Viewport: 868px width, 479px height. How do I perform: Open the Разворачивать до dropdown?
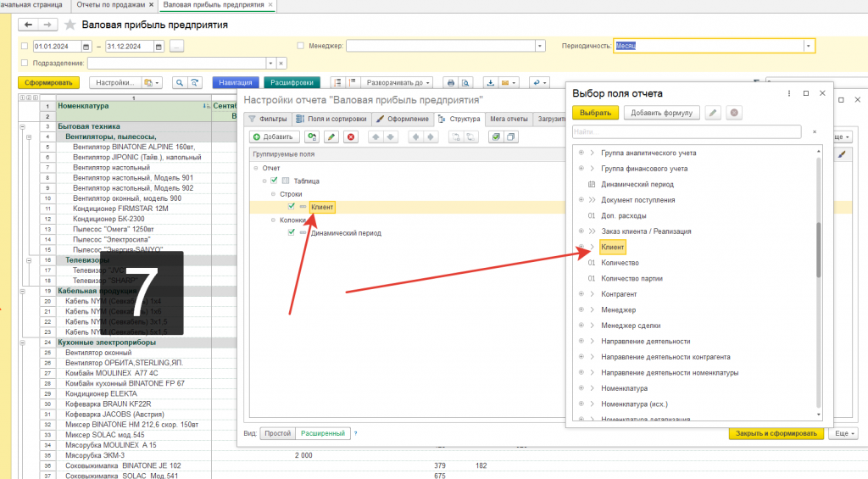(398, 82)
